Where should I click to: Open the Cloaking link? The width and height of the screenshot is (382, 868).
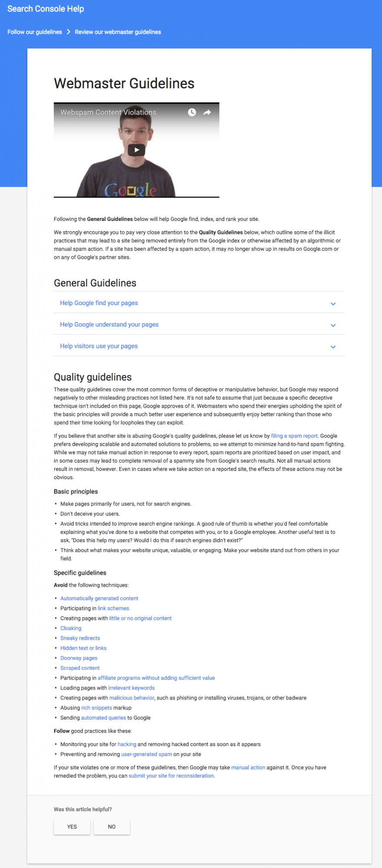(x=71, y=628)
